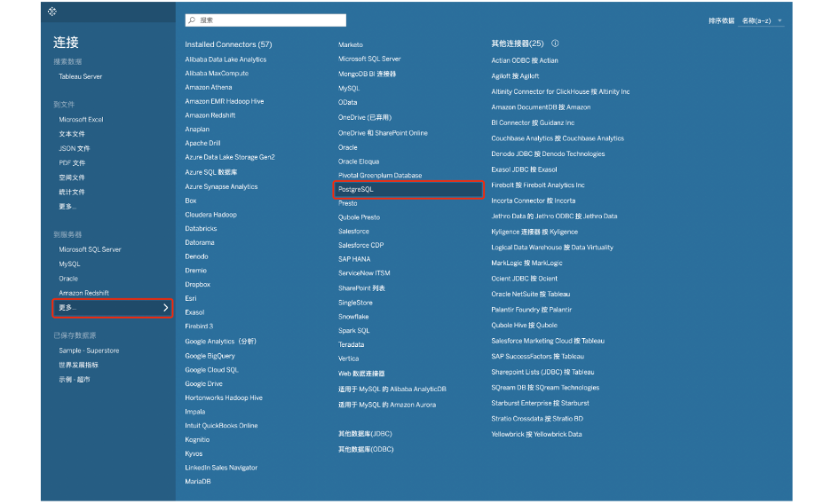Select Amazon Redshift in left sidebar

click(x=83, y=293)
